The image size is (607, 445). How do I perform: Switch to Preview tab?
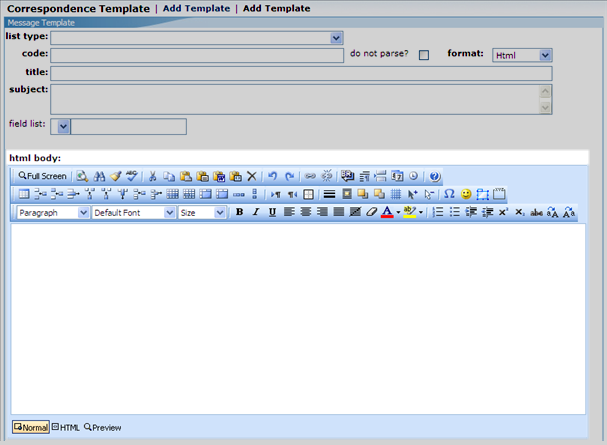103,427
